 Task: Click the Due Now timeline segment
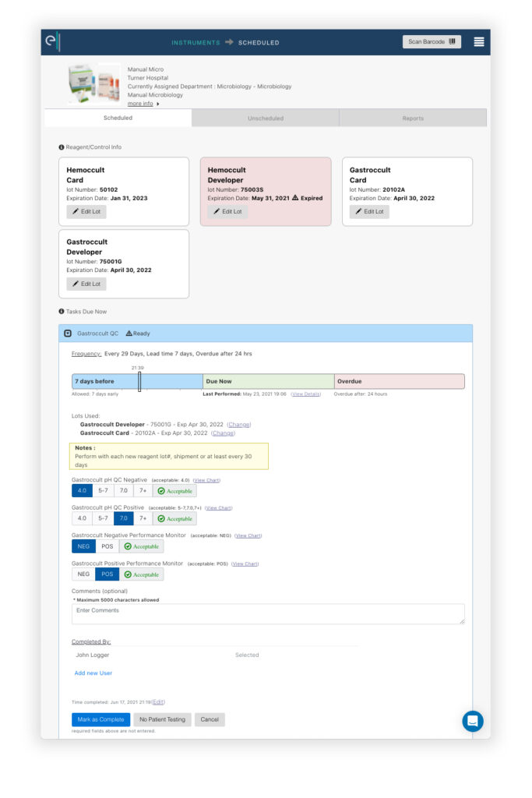tap(269, 381)
